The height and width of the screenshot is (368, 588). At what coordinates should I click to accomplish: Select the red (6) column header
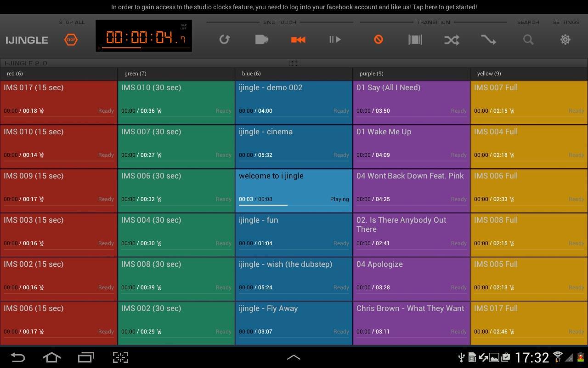point(59,74)
